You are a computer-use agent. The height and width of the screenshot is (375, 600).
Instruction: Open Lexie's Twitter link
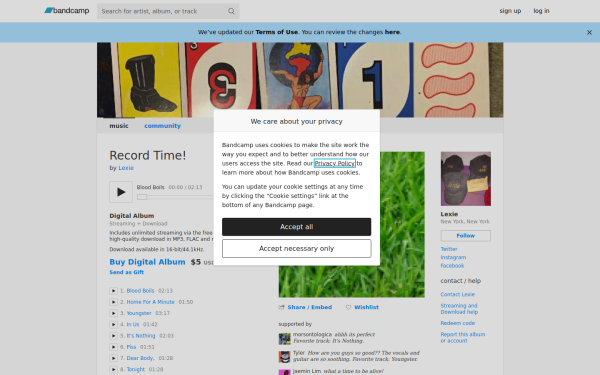[449, 249]
